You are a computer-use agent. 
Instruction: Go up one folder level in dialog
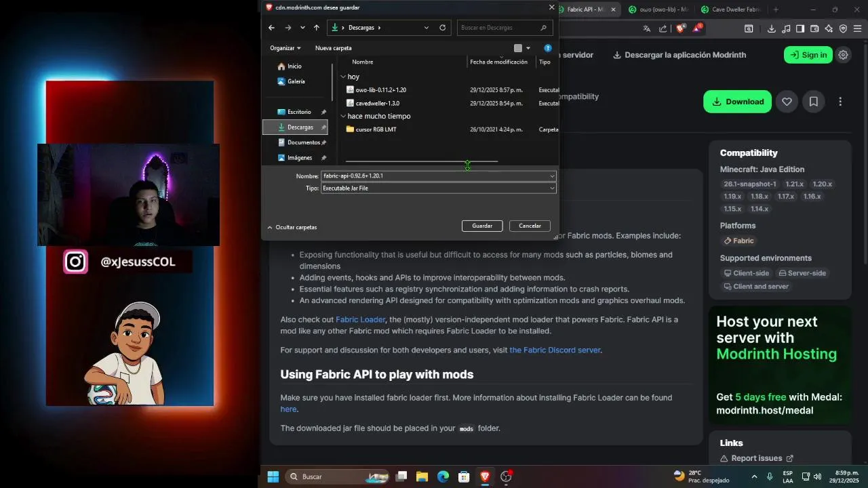click(x=317, y=28)
